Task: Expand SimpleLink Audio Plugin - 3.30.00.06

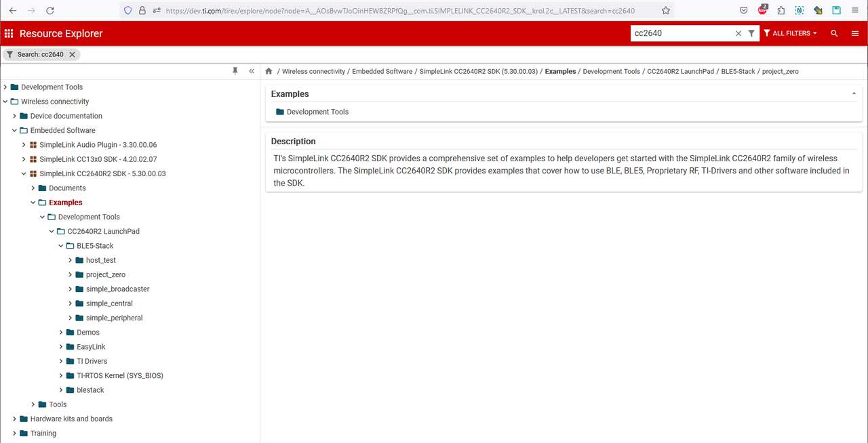Action: coord(24,145)
